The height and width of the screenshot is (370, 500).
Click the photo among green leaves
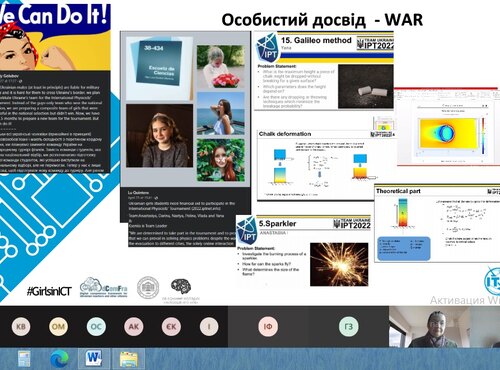(221, 160)
